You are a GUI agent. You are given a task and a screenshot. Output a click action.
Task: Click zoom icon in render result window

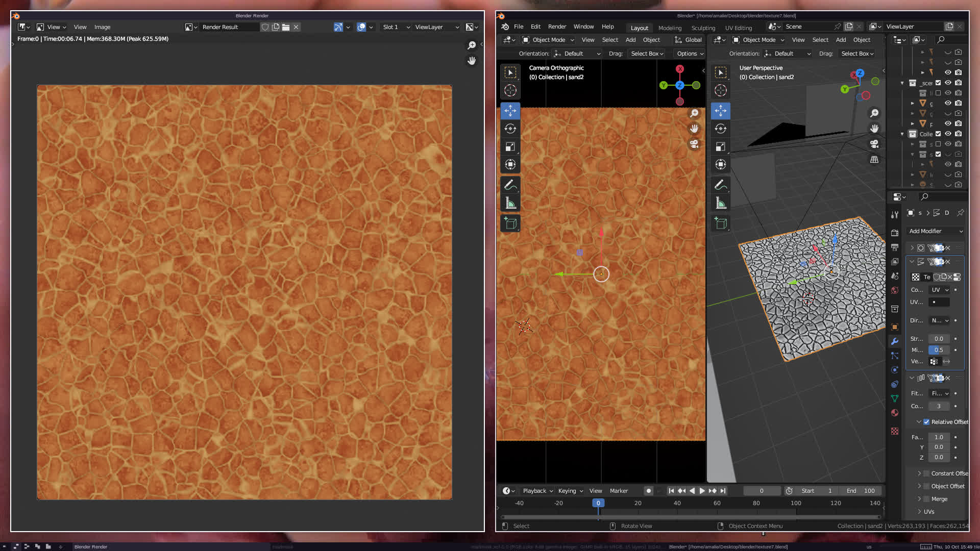tap(472, 45)
